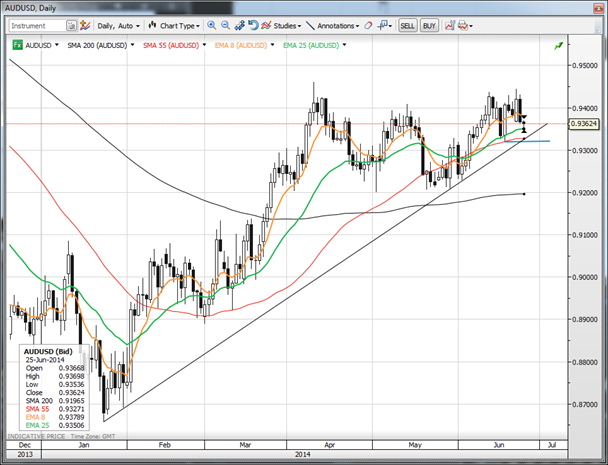
Task: Click the 0.93624 current price label on axis
Action: (581, 124)
